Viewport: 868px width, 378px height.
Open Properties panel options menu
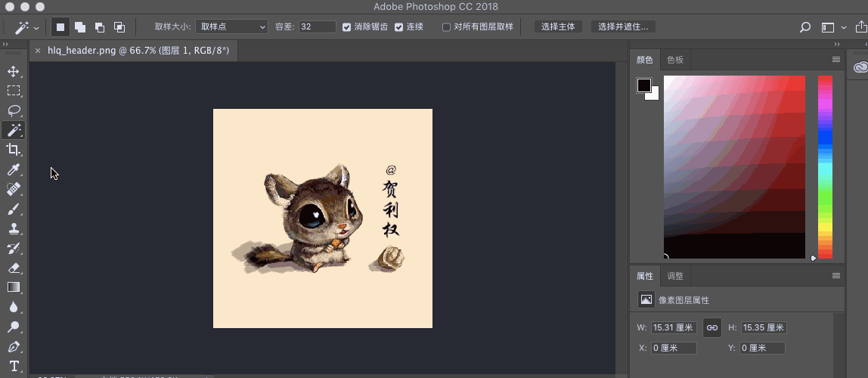coord(836,276)
